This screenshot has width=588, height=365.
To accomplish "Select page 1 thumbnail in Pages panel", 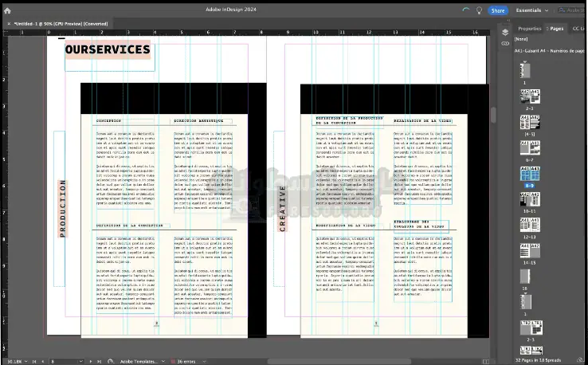I will (x=524, y=71).
